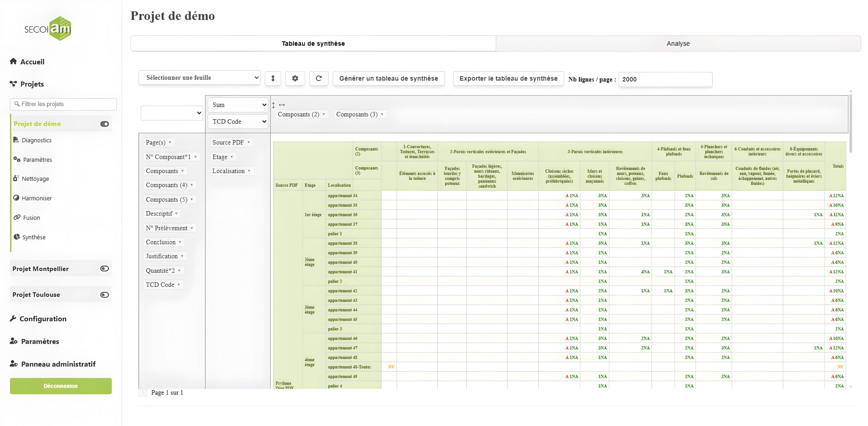The height and width of the screenshot is (426, 868).
Task: Open Diagnostics via its document icon
Action: tap(16, 140)
